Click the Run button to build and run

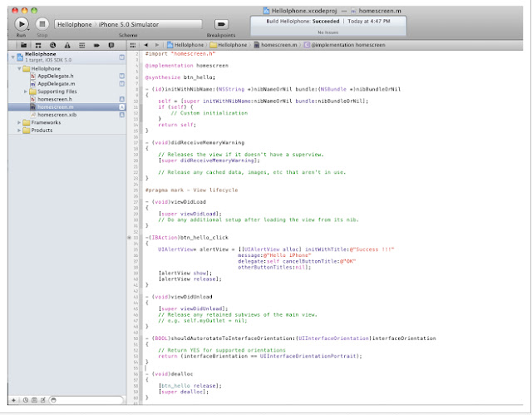(x=22, y=24)
